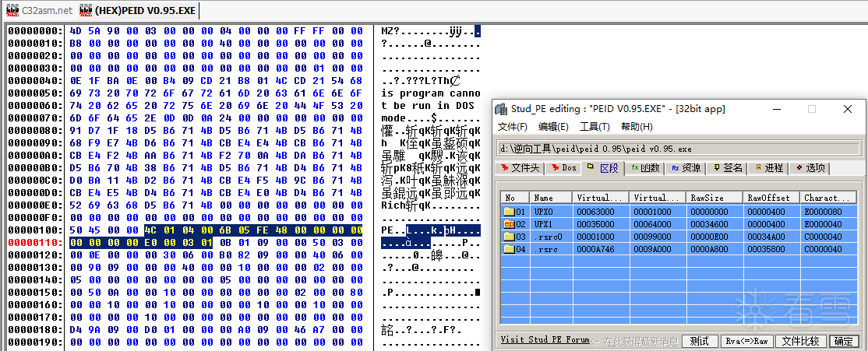
Task: Open the 工具(T) menu in Stud_PE
Action: 595,127
